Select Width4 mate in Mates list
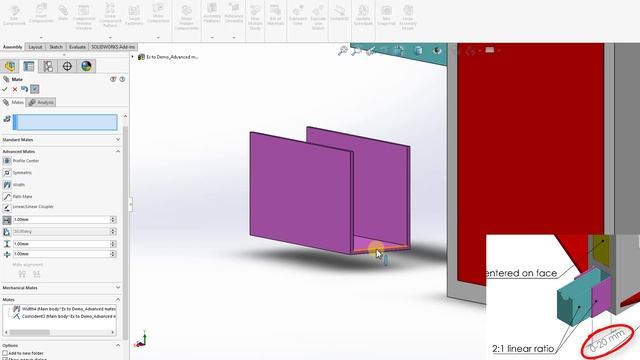Image resolution: width=640 pixels, height=360 pixels. [64, 309]
